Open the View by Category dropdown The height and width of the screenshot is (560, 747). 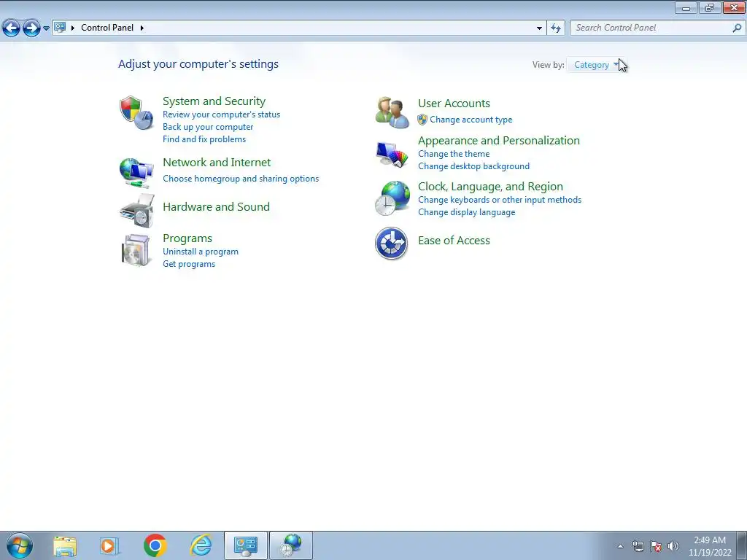click(597, 65)
